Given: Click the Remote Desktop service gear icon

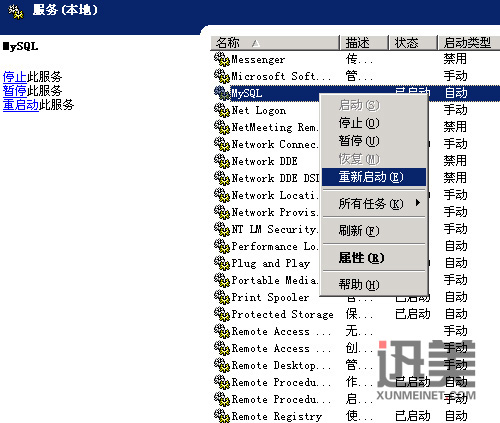Looking at the screenshot, I should (x=222, y=365).
